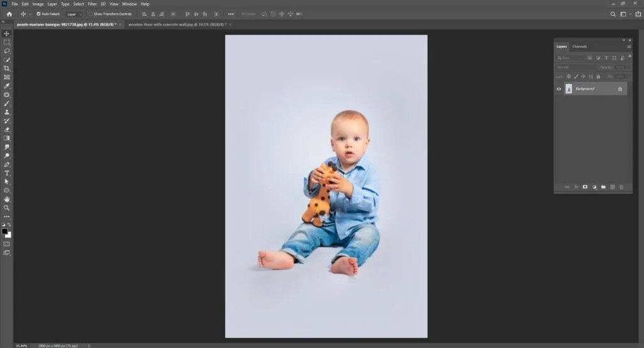
Task: Open the Layer/Group auto-select dropdown
Action: 74,14
